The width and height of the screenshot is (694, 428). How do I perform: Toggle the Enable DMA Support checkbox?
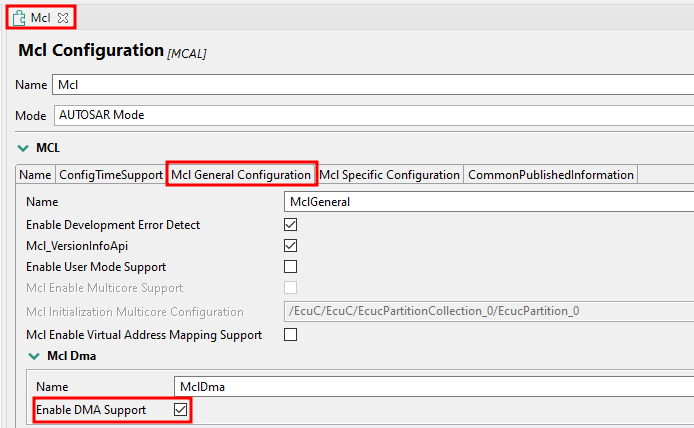(180, 409)
